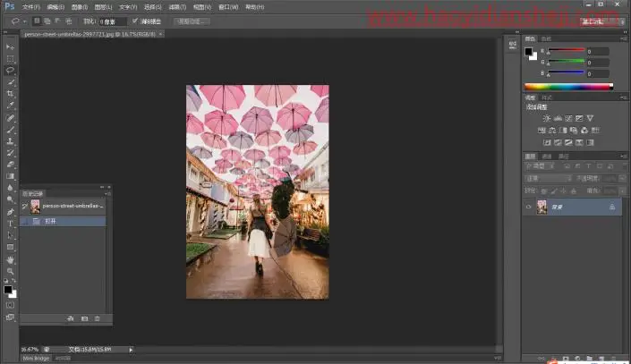The width and height of the screenshot is (631, 364).
Task: Select the Clone Stamp tool
Action: pyautogui.click(x=10, y=141)
